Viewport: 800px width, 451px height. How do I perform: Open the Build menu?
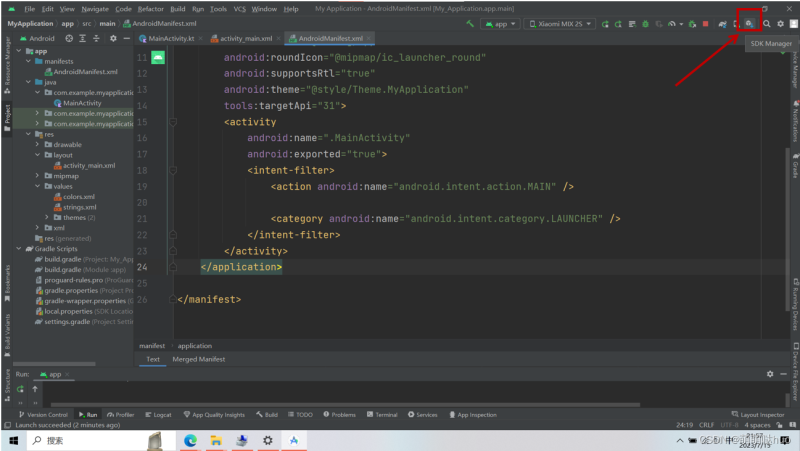click(178, 9)
